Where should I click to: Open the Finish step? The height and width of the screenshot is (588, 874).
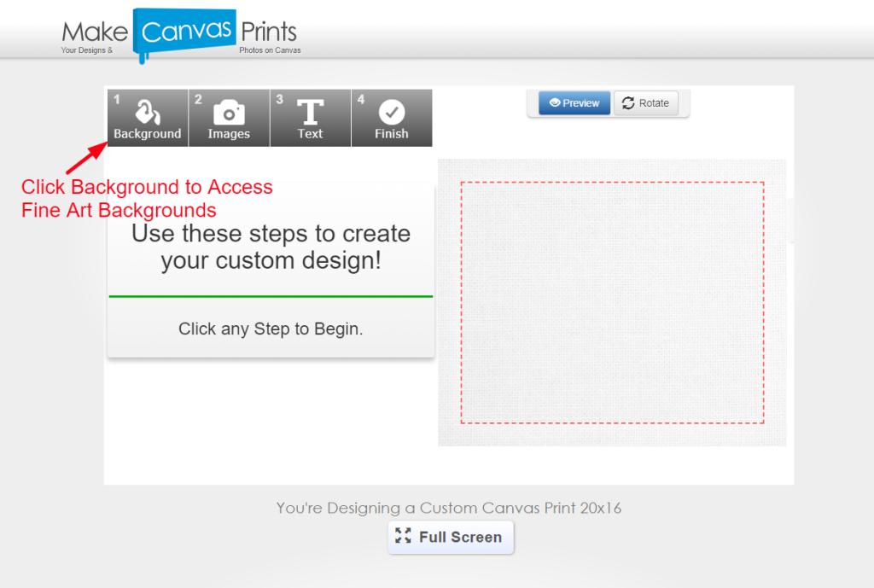pos(392,118)
